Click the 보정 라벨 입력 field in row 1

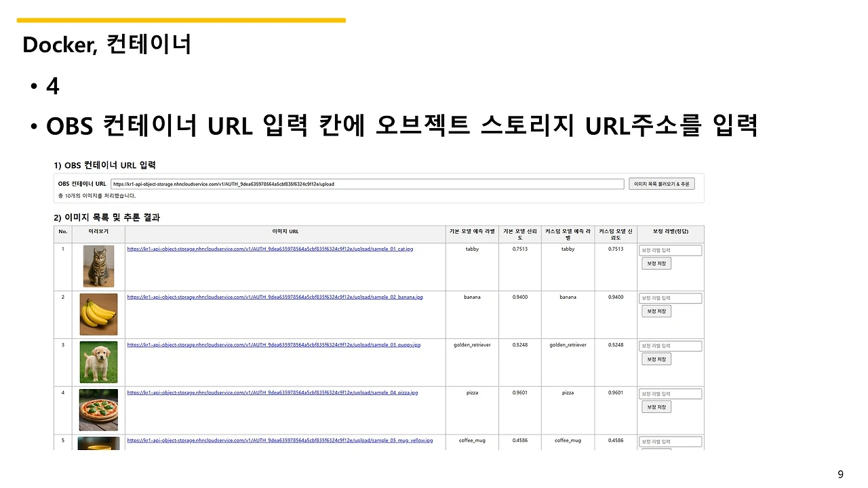(x=670, y=249)
